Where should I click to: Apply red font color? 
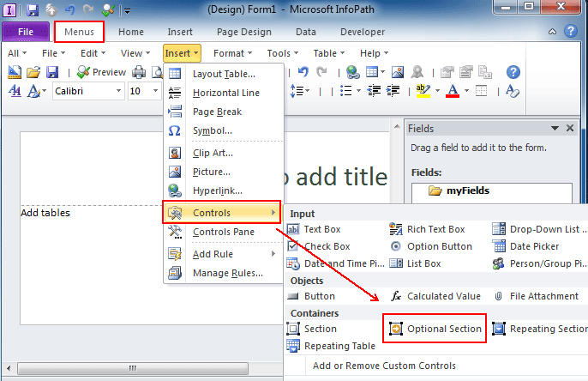tap(453, 90)
